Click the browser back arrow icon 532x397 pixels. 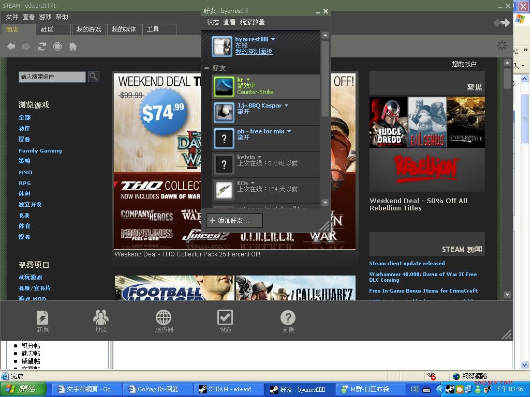coord(11,47)
